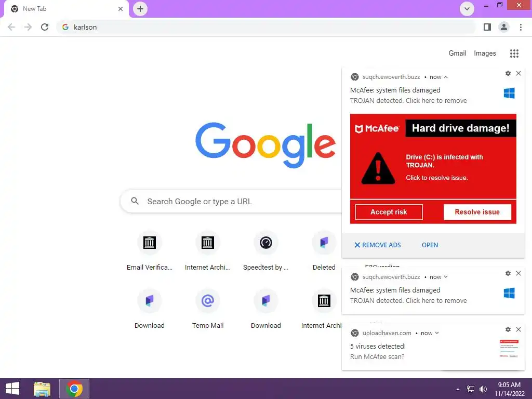Open the network tray icon
Screen dimensions: 532x399
pyautogui.click(x=471, y=389)
